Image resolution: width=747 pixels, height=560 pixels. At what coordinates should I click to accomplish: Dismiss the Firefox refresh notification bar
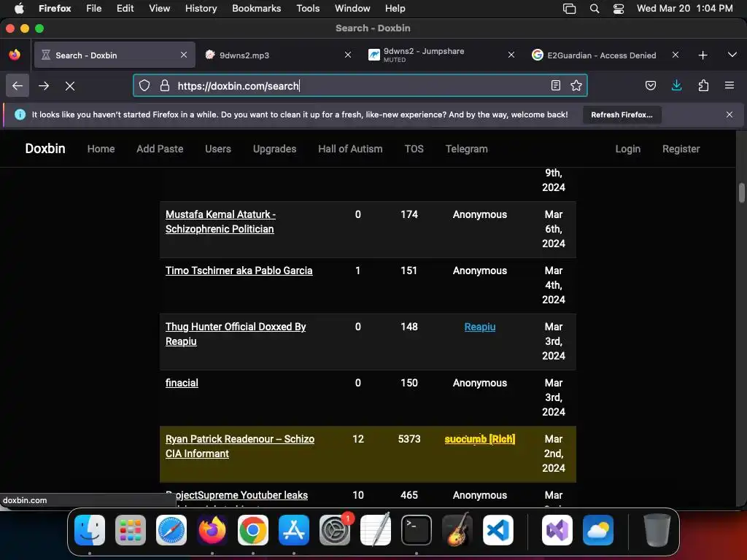pos(729,114)
